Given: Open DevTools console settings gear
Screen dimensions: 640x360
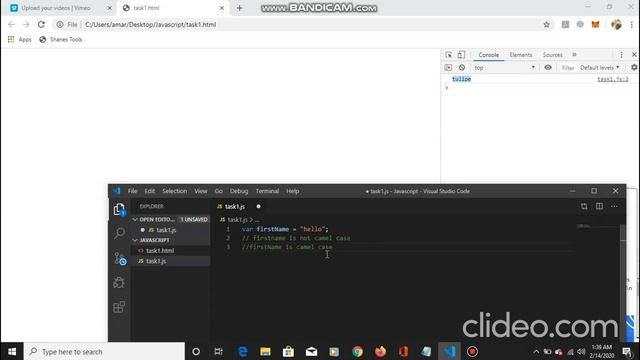Looking at the screenshot, I should 634,67.
